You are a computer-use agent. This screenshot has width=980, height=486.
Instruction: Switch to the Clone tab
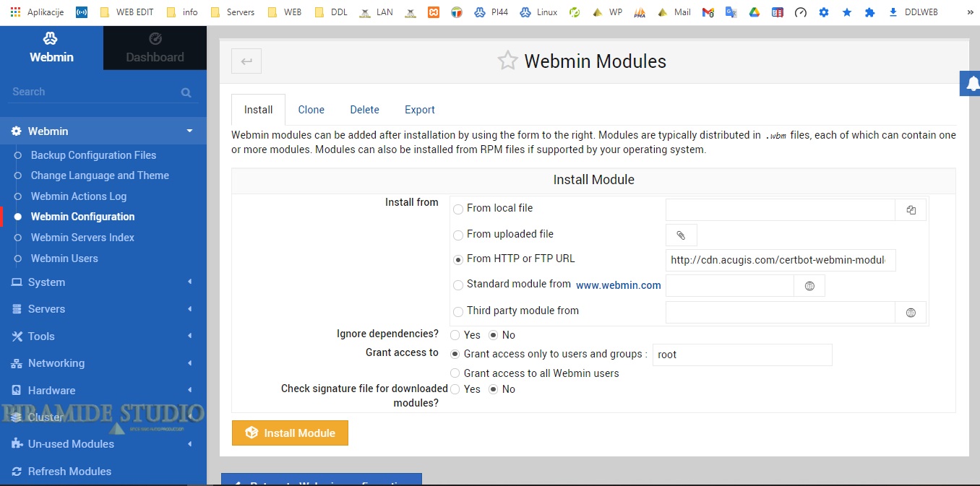pos(311,110)
